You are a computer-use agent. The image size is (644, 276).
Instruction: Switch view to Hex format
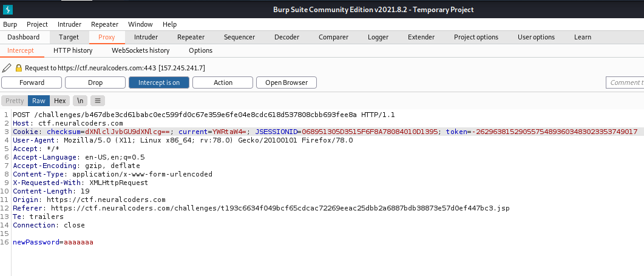[59, 101]
